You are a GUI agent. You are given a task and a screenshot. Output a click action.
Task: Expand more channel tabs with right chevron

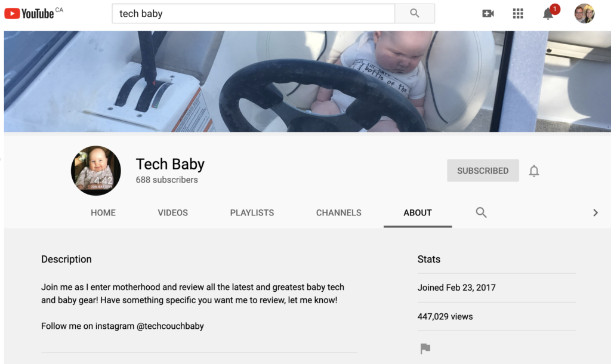(595, 212)
